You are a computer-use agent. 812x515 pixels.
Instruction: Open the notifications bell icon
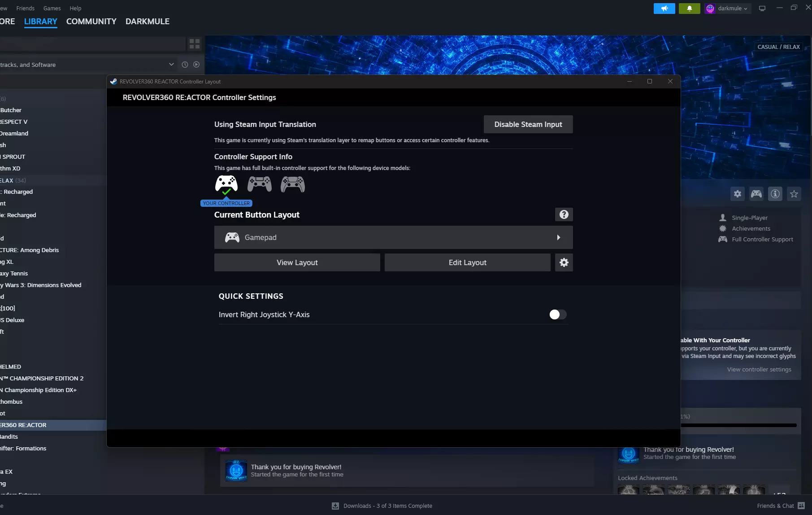[690, 9]
